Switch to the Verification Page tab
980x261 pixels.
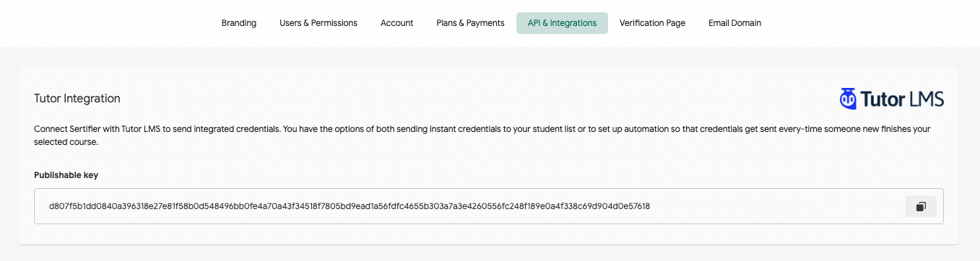tap(652, 23)
